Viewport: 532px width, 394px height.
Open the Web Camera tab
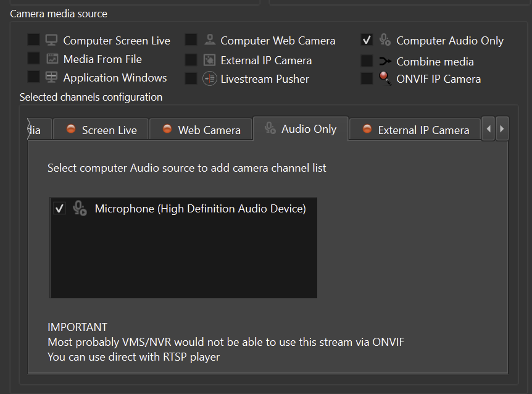(201, 130)
